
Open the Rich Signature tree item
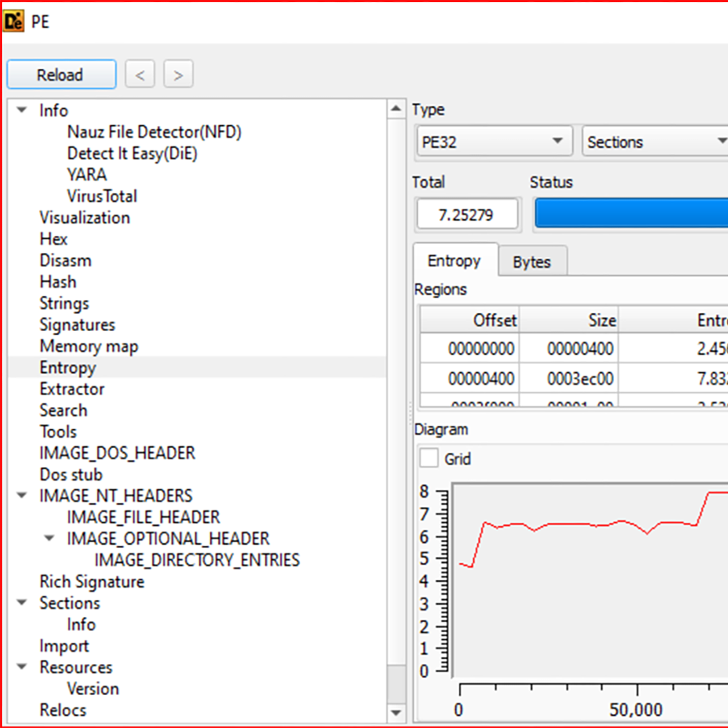tap(92, 582)
